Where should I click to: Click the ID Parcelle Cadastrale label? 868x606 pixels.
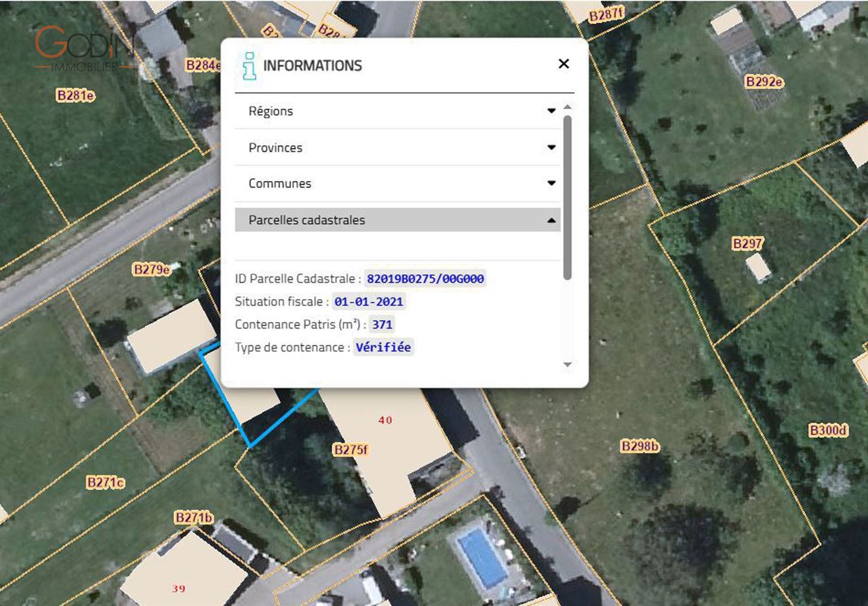[x=298, y=279]
